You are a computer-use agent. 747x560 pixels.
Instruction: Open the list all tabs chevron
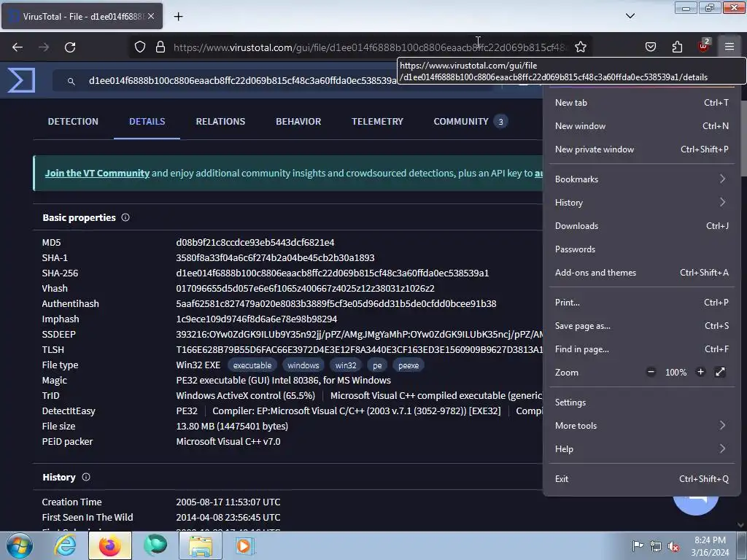pos(630,16)
